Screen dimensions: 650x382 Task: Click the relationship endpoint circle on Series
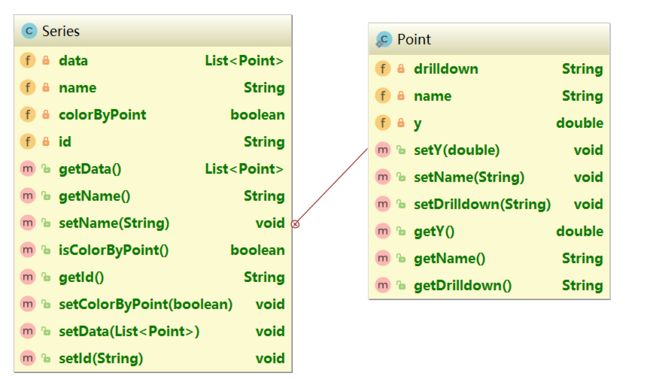pos(295,224)
